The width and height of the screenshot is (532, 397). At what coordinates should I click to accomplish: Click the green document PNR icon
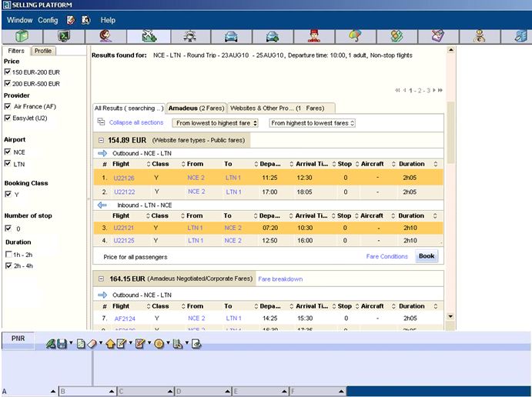[x=81, y=344]
